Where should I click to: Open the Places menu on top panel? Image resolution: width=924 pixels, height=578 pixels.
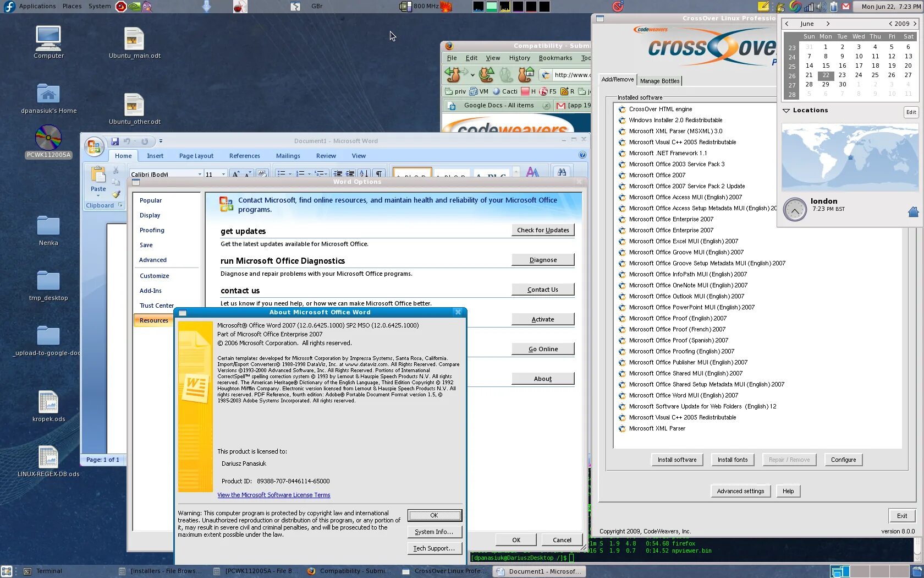click(72, 6)
